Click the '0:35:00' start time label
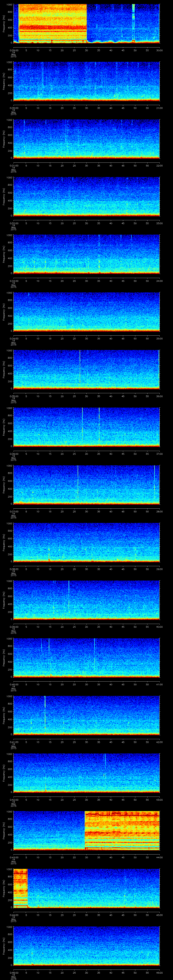This screenshot has width=173, height=980. pos(14,396)
